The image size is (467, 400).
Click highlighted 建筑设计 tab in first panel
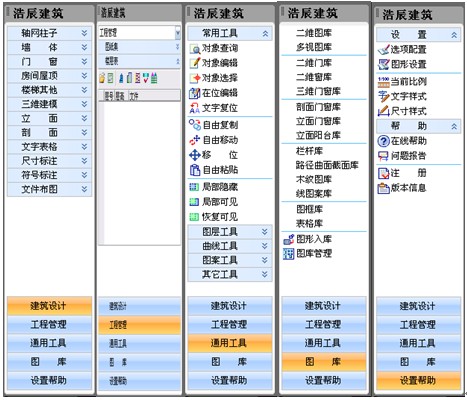click(x=49, y=306)
